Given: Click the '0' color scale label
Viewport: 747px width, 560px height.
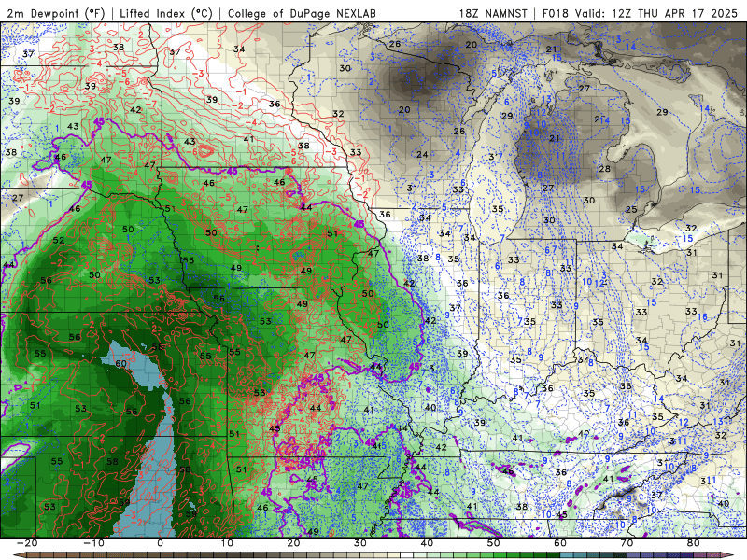Looking at the screenshot, I should [x=160, y=543].
